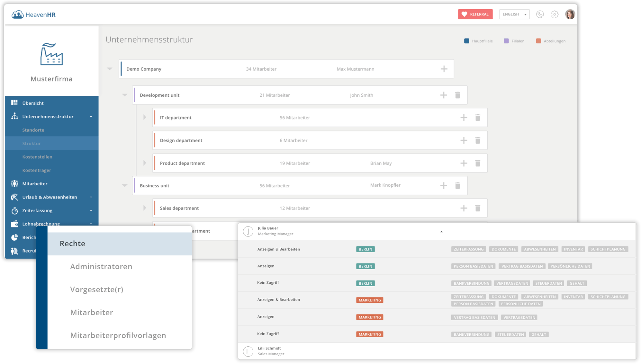Click the Filialen purple legend swatch
Screen dimensions: 641x364
click(506, 41)
